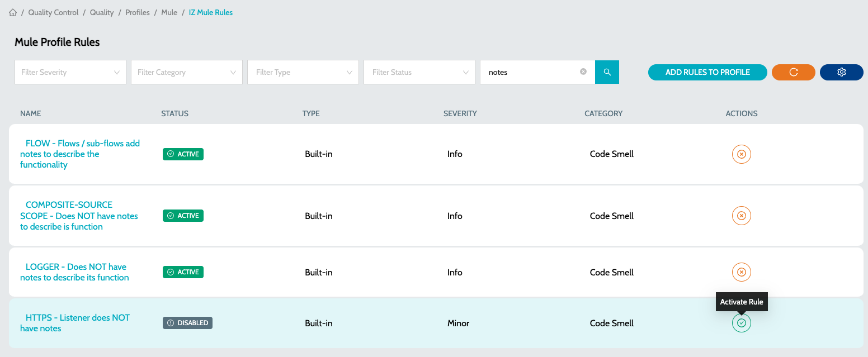Screen dimensions: 868x357
Task: Open the Filter Type dropdown
Action: pyautogui.click(x=303, y=72)
